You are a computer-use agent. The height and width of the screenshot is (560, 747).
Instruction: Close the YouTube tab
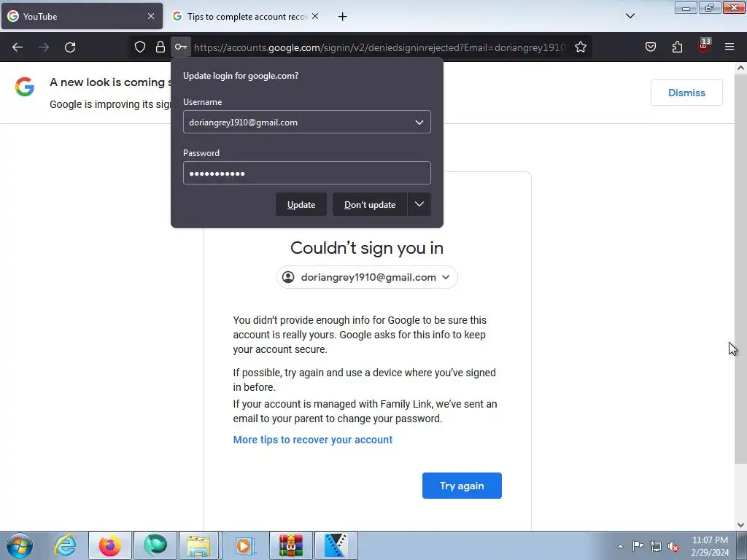pos(151,16)
